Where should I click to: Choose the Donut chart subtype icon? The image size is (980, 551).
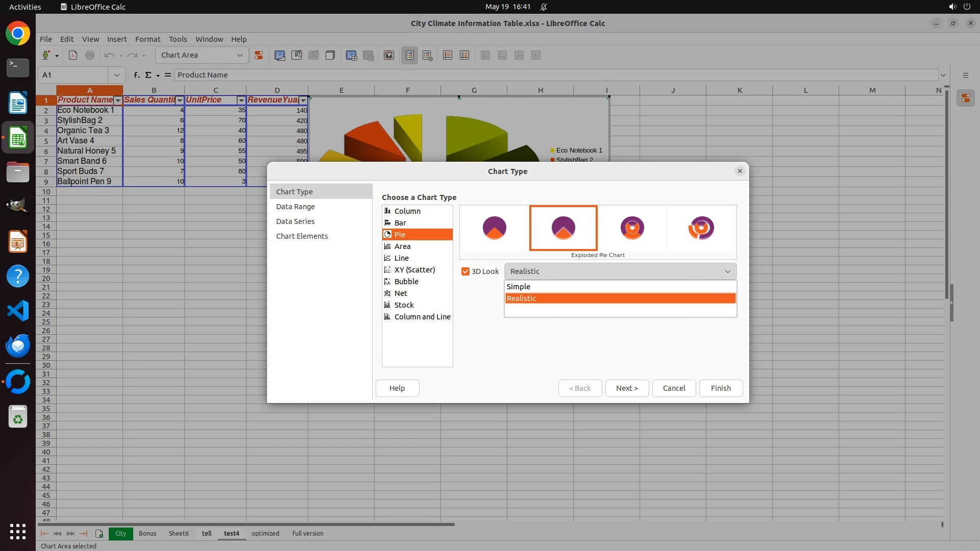[632, 228]
